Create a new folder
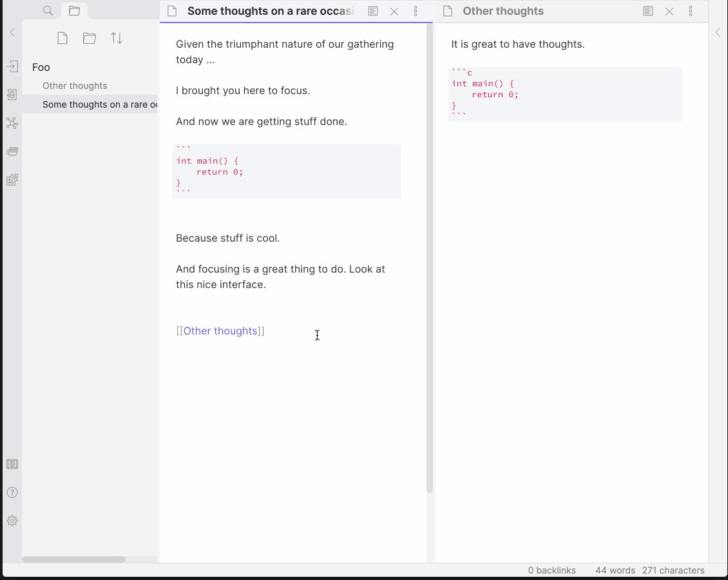The width and height of the screenshot is (728, 580). [x=89, y=38]
